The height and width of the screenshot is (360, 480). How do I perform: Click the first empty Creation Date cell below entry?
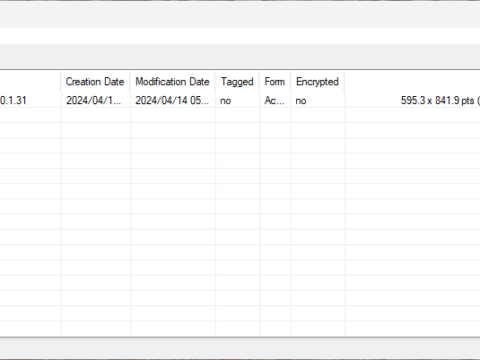[96, 115]
